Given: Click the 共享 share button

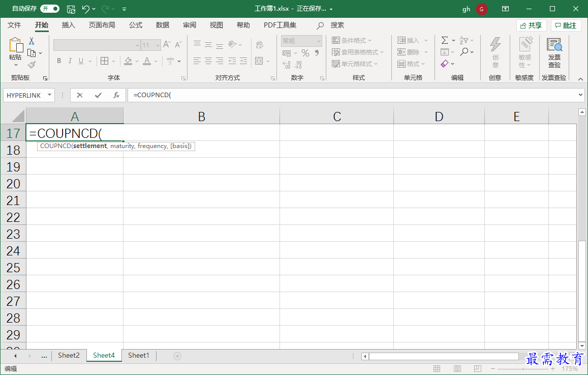Looking at the screenshot, I should tap(532, 25).
